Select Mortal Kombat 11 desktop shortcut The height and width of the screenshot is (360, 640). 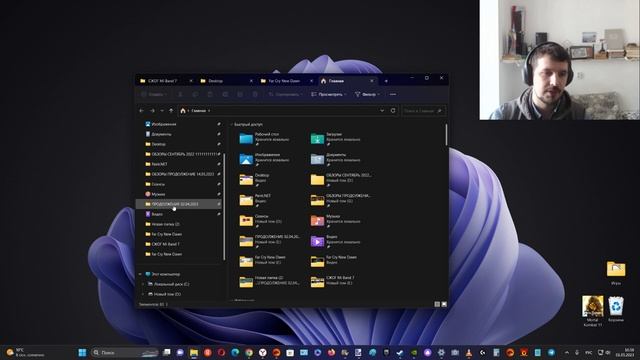pyautogui.click(x=592, y=311)
